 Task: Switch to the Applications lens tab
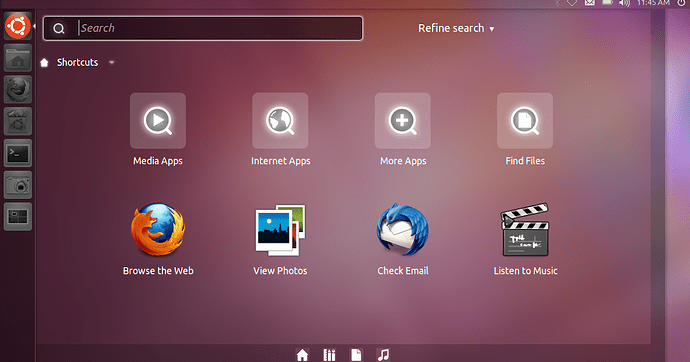point(329,355)
